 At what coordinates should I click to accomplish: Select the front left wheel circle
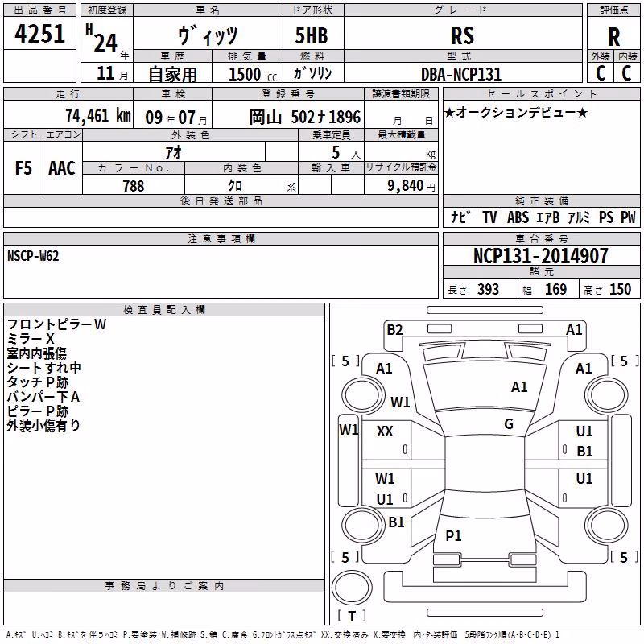[363, 394]
